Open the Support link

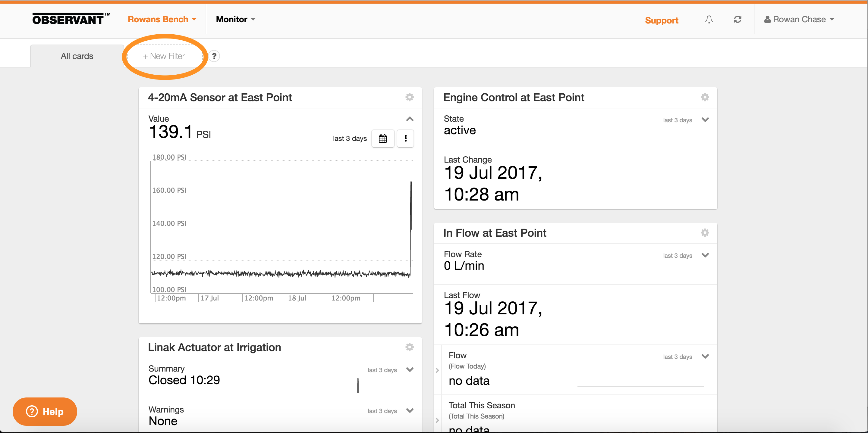point(661,20)
